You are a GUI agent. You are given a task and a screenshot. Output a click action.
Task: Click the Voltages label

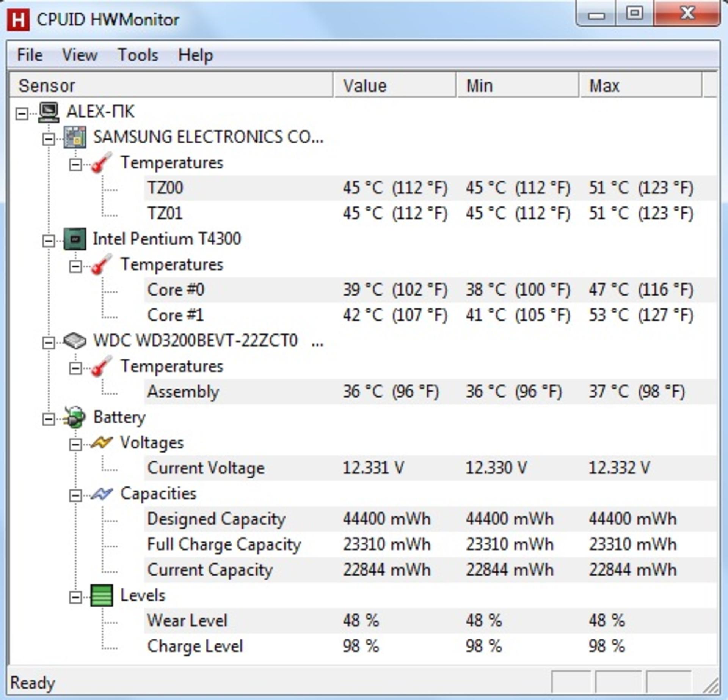click(x=152, y=443)
